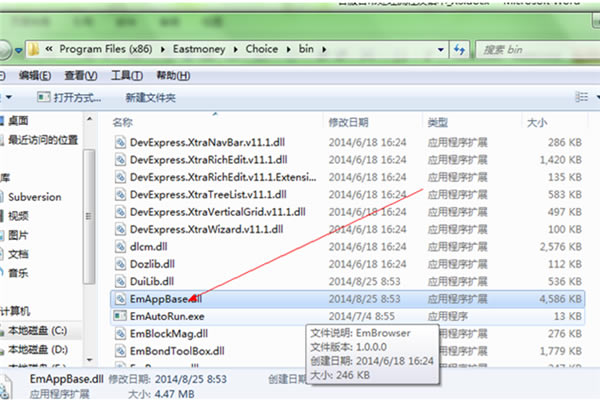Click the dlcm.dll file icon
Image resolution: width=600 pixels, height=401 pixels.
120,246
